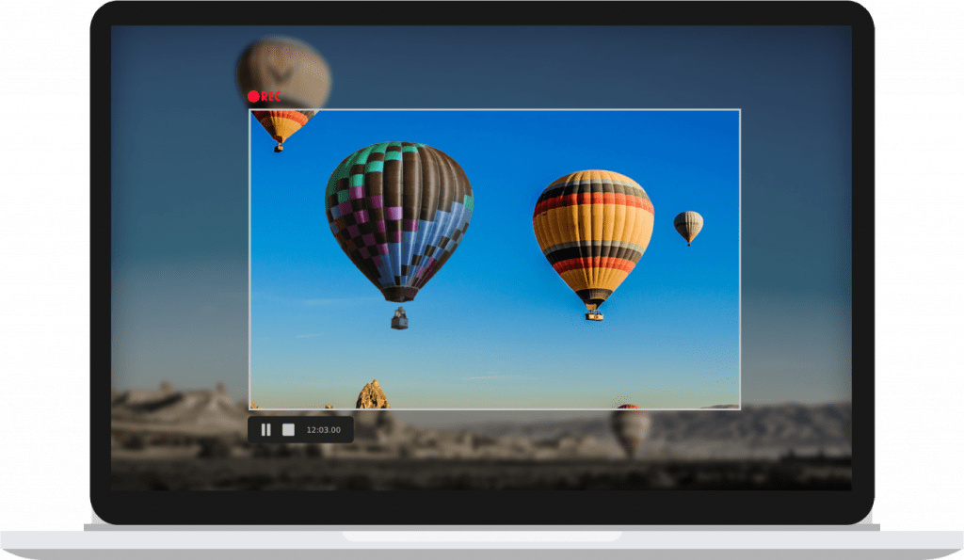Click the small distant balloon at the right
This screenshot has height=560, width=964.
pos(688,226)
